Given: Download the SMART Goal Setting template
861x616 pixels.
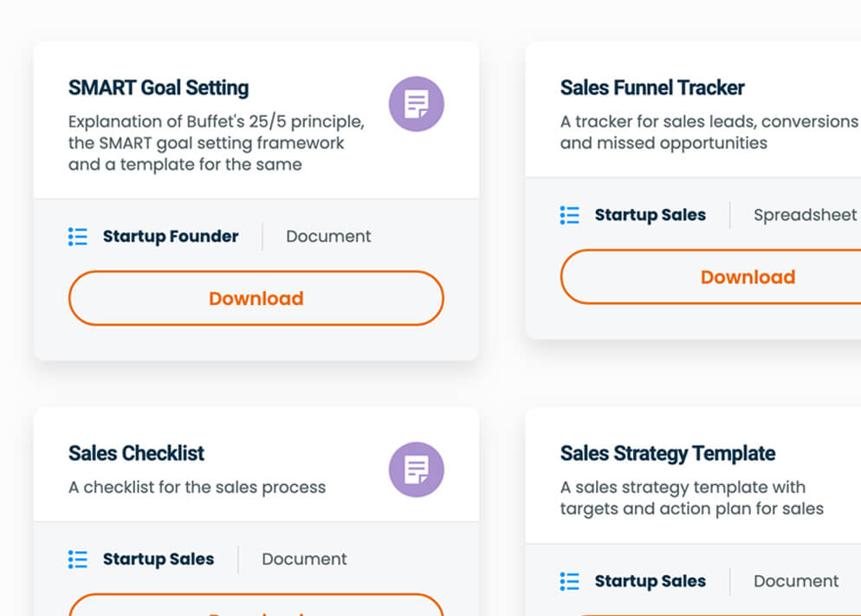Looking at the screenshot, I should pyautogui.click(x=256, y=298).
